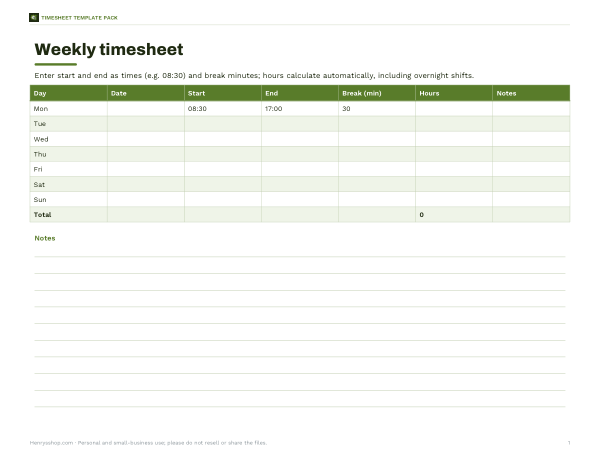The width and height of the screenshot is (600, 464).
Task: Click the 'Sun' row label
Action: 40,200
